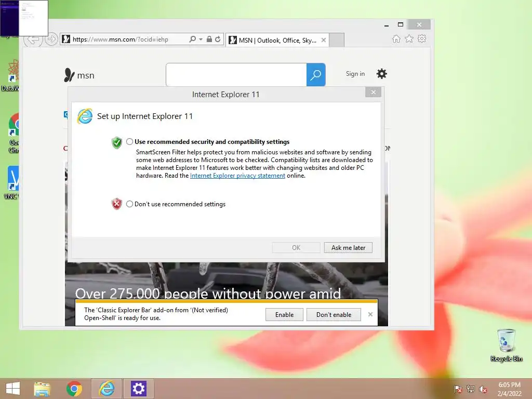Click the Action Center flag tray icon

click(458, 389)
